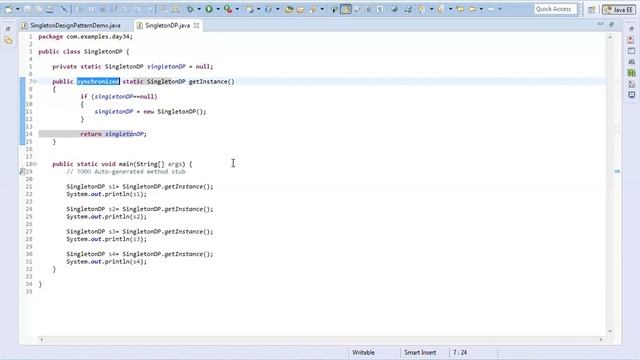Open the External Tools dropdown arrow
This screenshot has width=640, height=360.
point(237,9)
